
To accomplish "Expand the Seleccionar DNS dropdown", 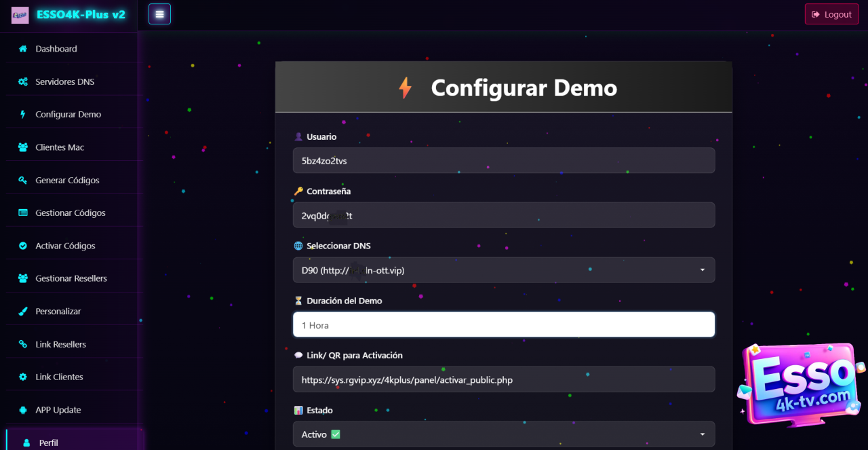I will 503,270.
